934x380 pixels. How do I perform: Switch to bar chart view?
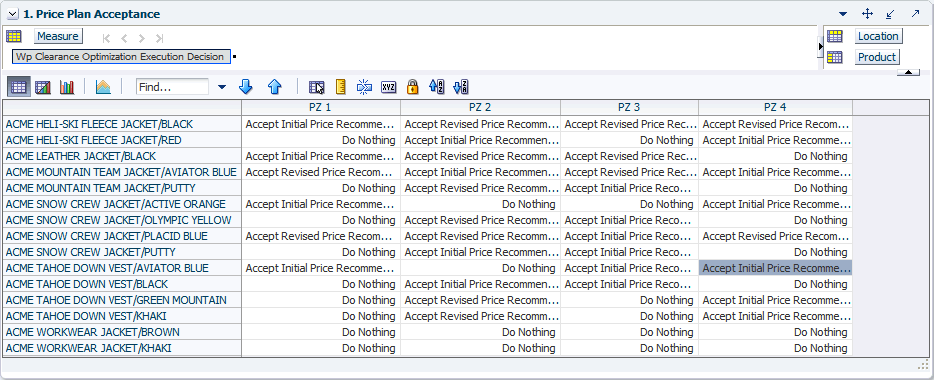click(67, 87)
